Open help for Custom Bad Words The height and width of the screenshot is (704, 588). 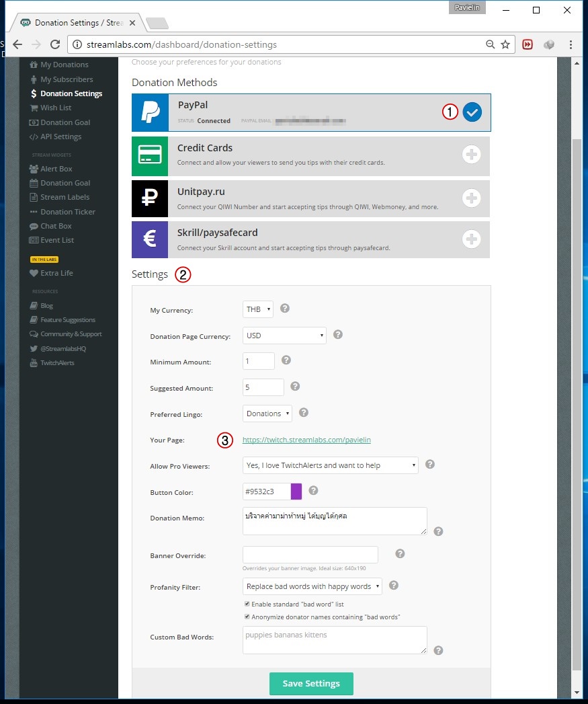tap(439, 651)
